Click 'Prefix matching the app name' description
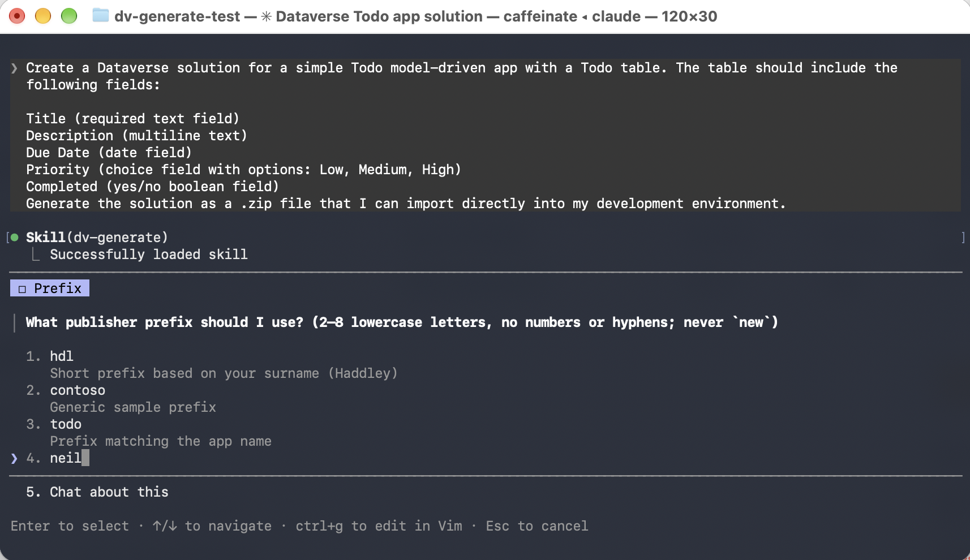Screen dimensions: 970x560 pyautogui.click(x=161, y=441)
